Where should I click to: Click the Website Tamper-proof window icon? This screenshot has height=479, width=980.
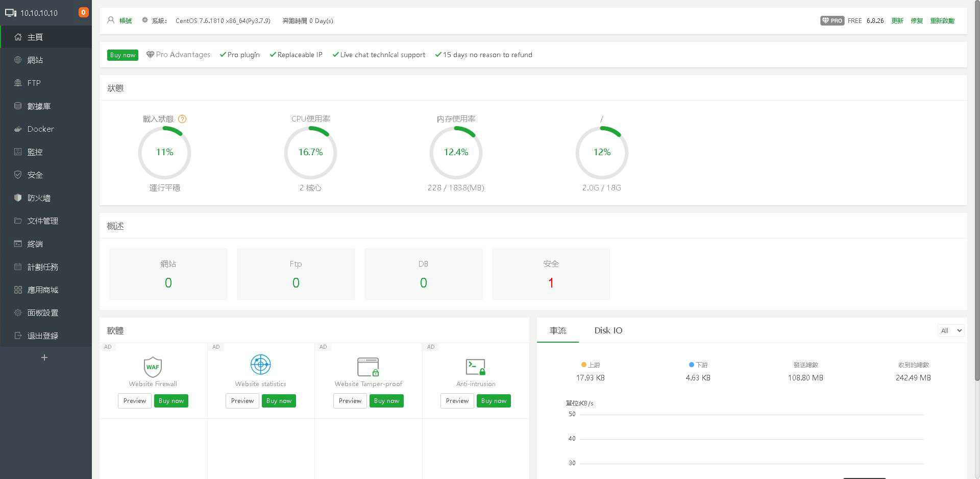[368, 367]
